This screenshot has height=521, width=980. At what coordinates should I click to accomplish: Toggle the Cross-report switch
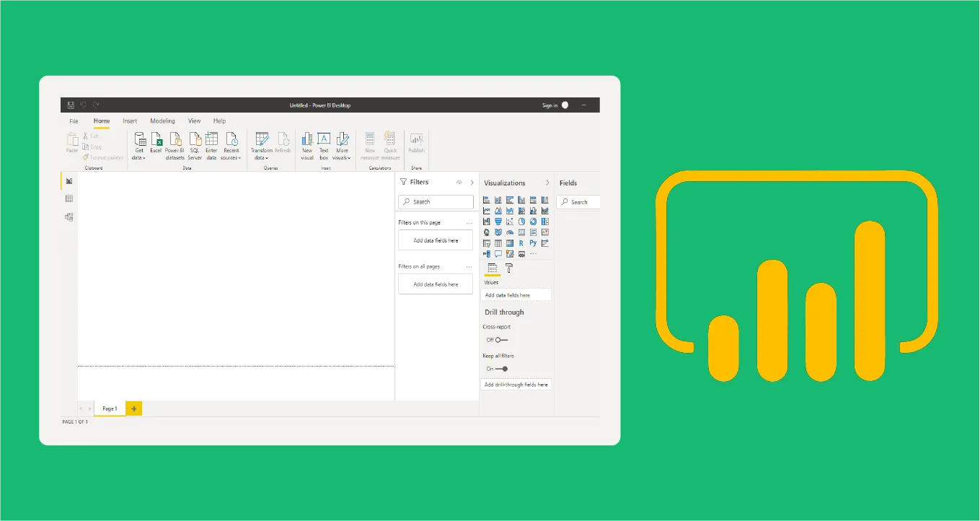point(502,340)
